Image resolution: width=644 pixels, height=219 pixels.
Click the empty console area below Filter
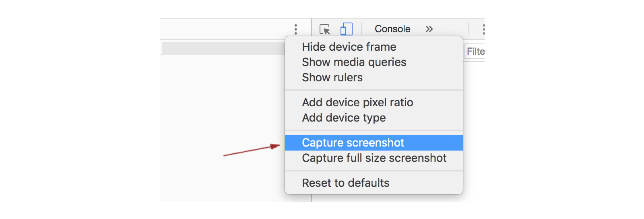coord(474,129)
